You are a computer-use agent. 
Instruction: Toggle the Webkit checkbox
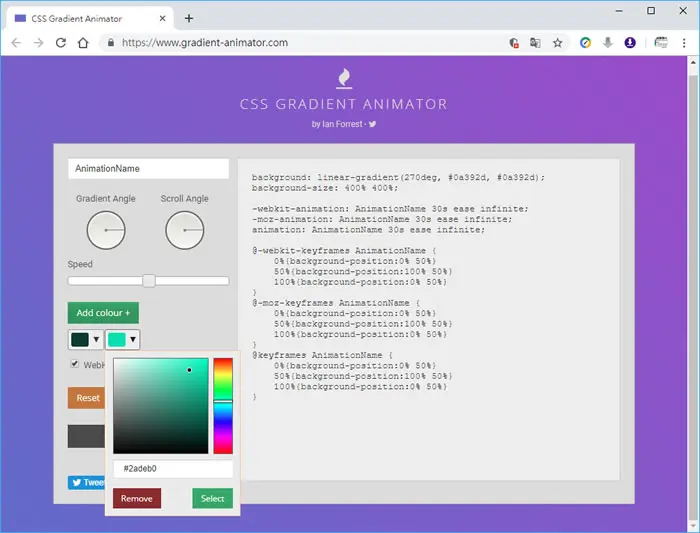click(75, 364)
